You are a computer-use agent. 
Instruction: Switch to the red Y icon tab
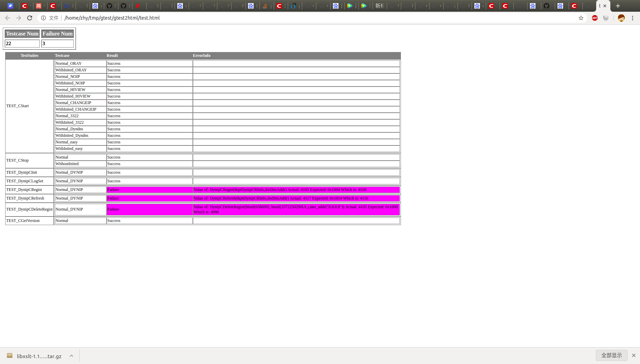tap(138, 6)
